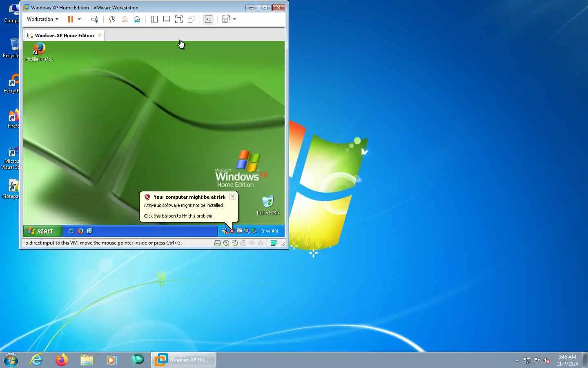588x368 pixels.
Task: Click the antivirus warning balloon text
Action: click(x=183, y=205)
